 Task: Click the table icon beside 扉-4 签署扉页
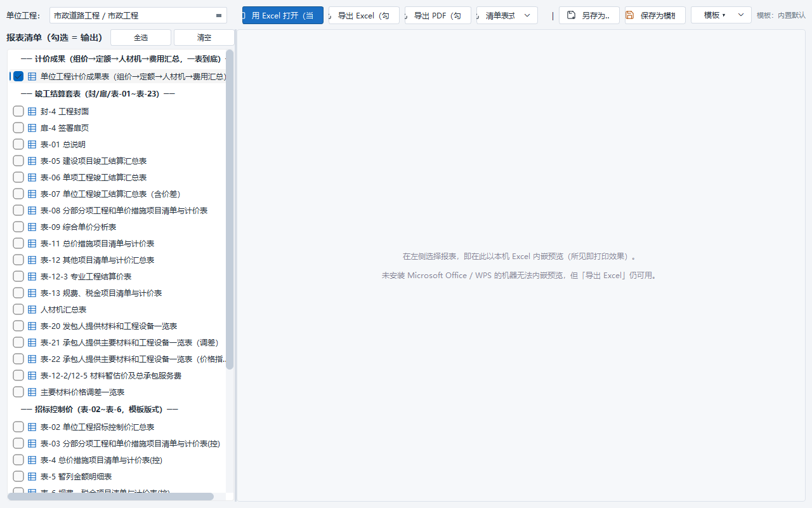(32, 128)
